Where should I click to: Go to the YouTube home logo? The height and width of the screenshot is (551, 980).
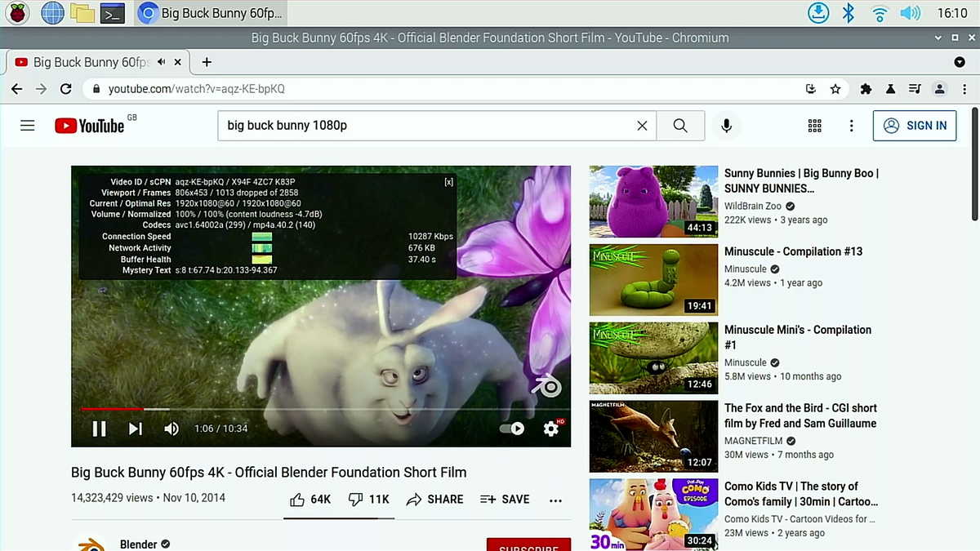pos(90,126)
